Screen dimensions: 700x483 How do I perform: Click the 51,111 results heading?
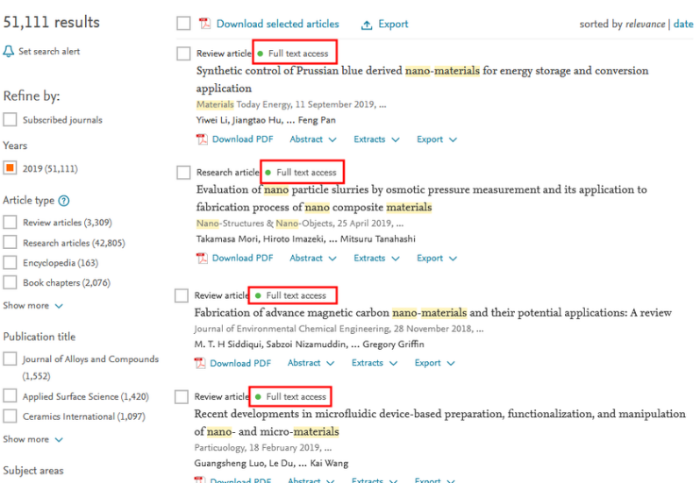(51, 22)
